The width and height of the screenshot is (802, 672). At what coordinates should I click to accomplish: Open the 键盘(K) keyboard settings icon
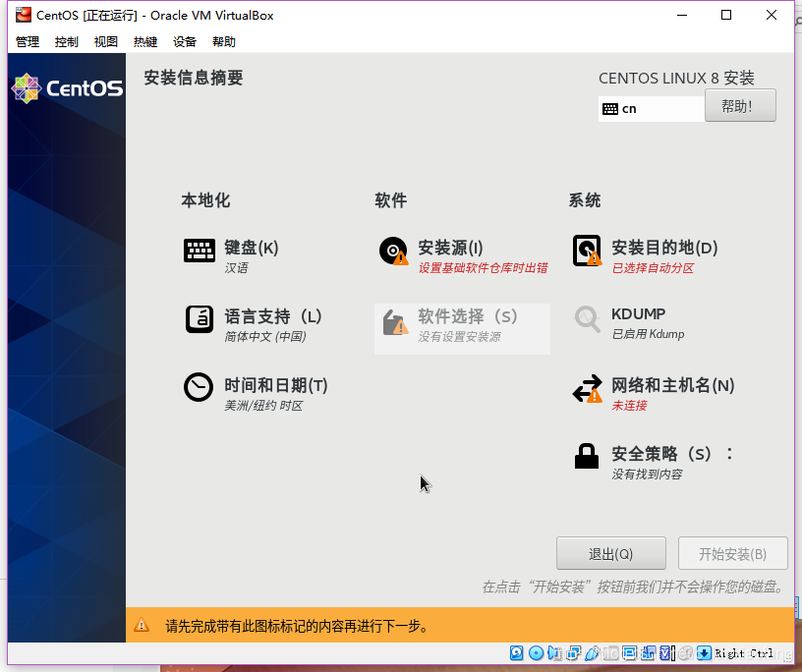coord(199,251)
